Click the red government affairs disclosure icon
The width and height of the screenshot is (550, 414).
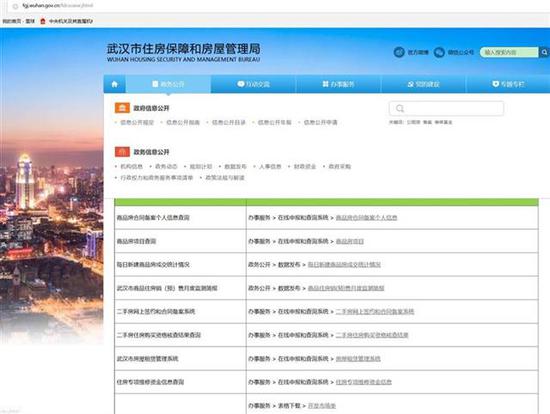point(122,152)
